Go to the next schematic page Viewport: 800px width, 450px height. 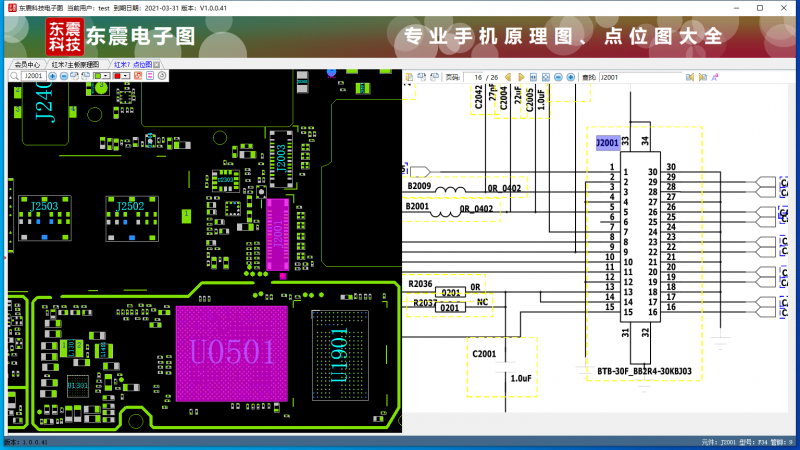pyautogui.click(x=521, y=77)
